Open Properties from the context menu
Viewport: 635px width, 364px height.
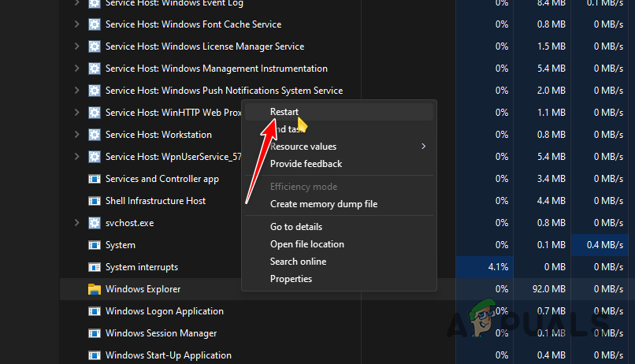[339, 279]
